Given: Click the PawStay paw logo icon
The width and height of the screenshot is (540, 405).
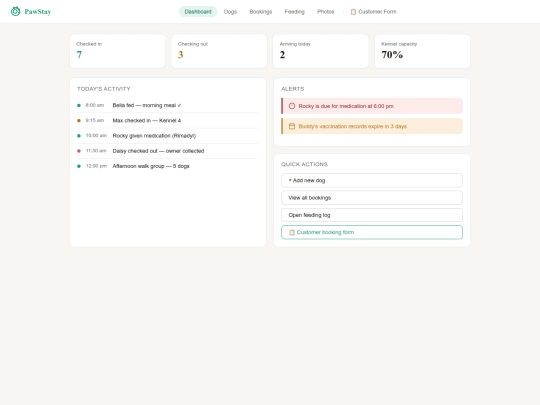Looking at the screenshot, I should coord(15,11).
